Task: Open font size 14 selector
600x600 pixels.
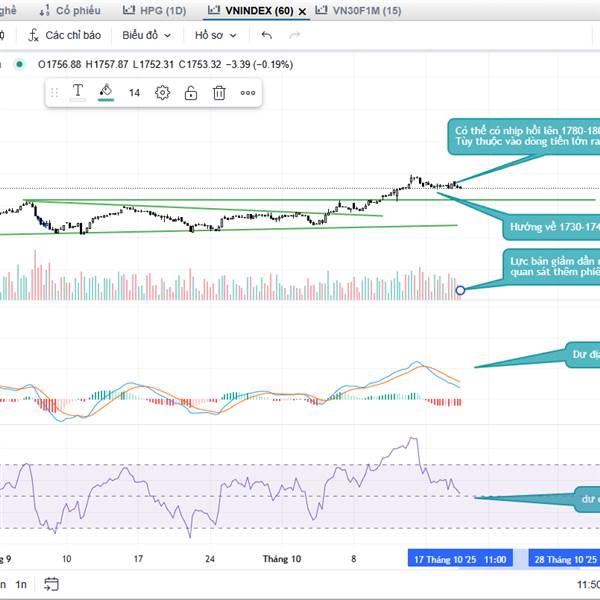Action: pyautogui.click(x=134, y=93)
